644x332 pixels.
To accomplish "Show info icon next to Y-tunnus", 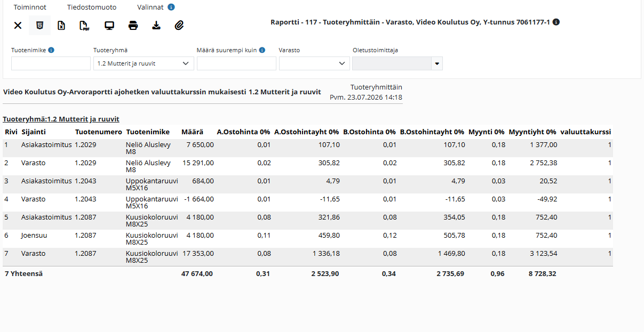I will (x=556, y=22).
